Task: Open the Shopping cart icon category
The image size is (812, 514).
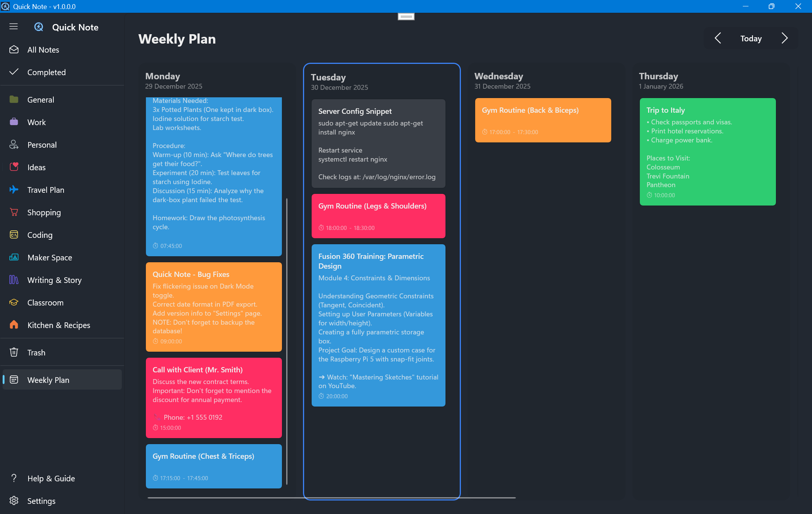Action: (14, 212)
